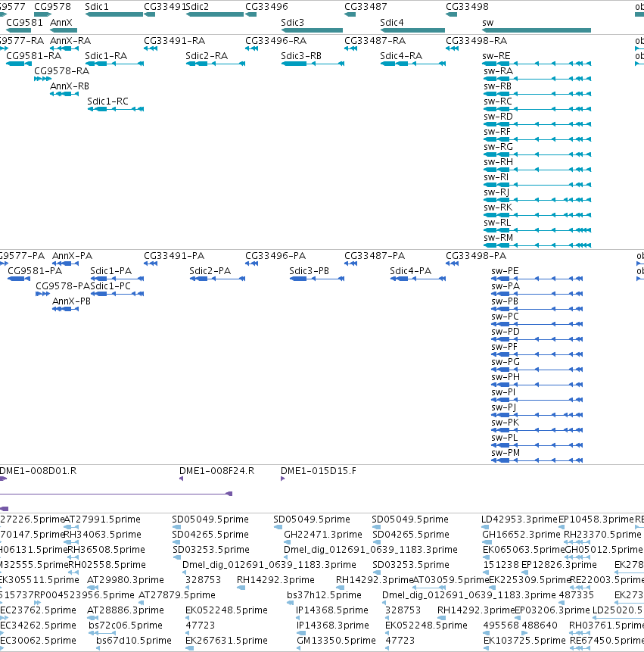This screenshot has width=644, height=652.
Task: Click the sw-RD transcript label
Action: 498,117
